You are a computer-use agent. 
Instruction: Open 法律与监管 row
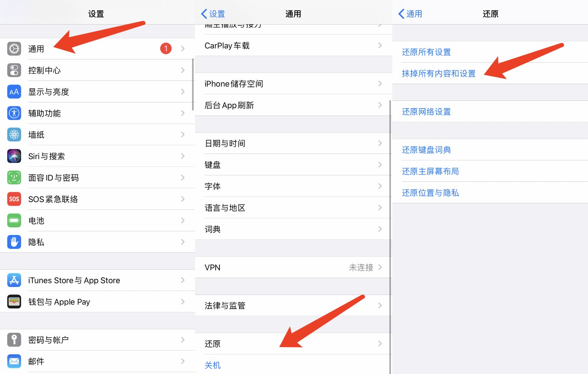click(x=293, y=306)
